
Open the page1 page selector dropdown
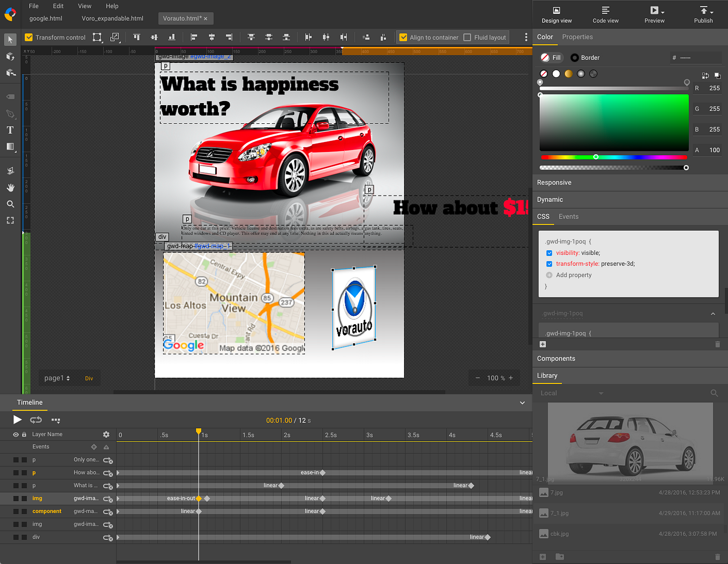coord(57,378)
